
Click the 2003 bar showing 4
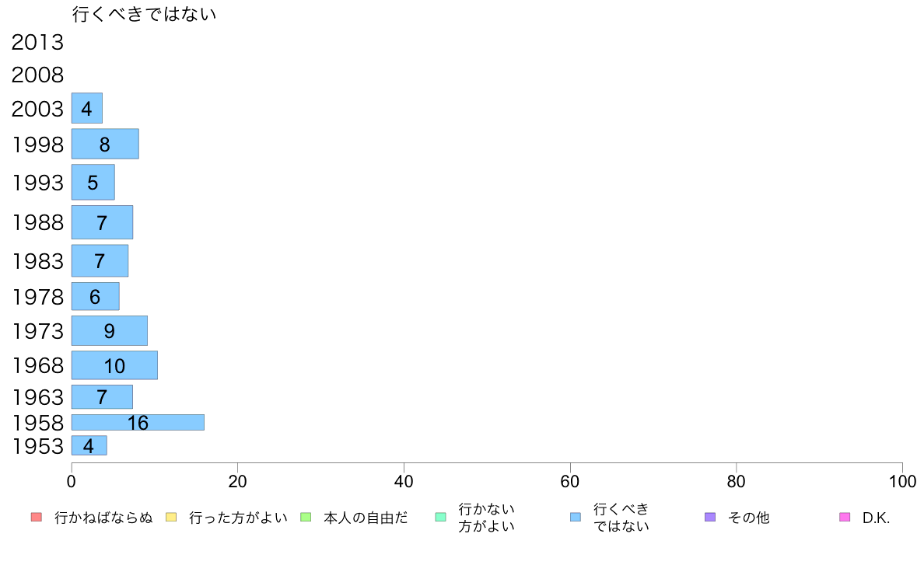point(87,108)
